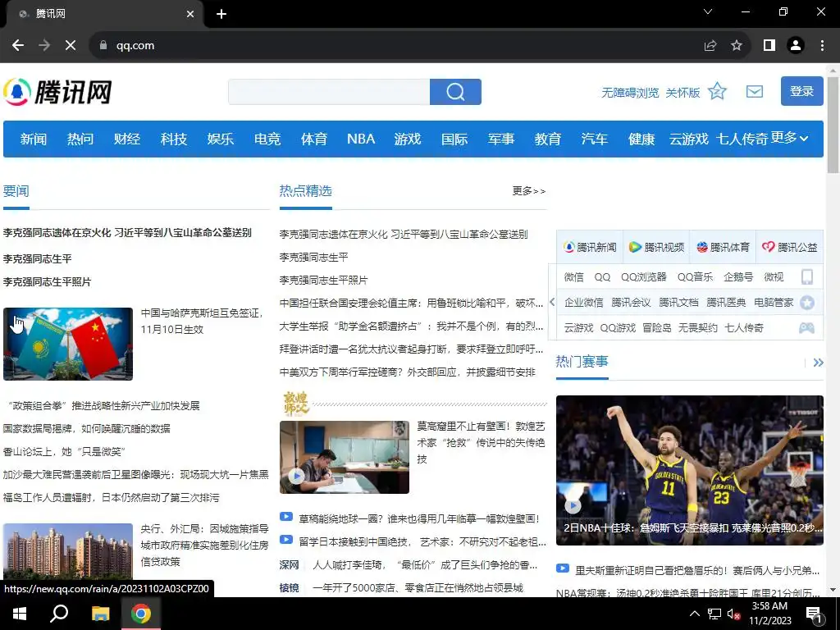Switch to the 腾讯公益 tab

pos(790,247)
